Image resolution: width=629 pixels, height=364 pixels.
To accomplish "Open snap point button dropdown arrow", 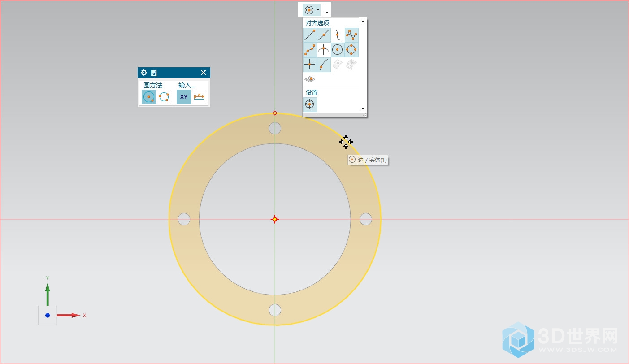I will tap(318, 10).
